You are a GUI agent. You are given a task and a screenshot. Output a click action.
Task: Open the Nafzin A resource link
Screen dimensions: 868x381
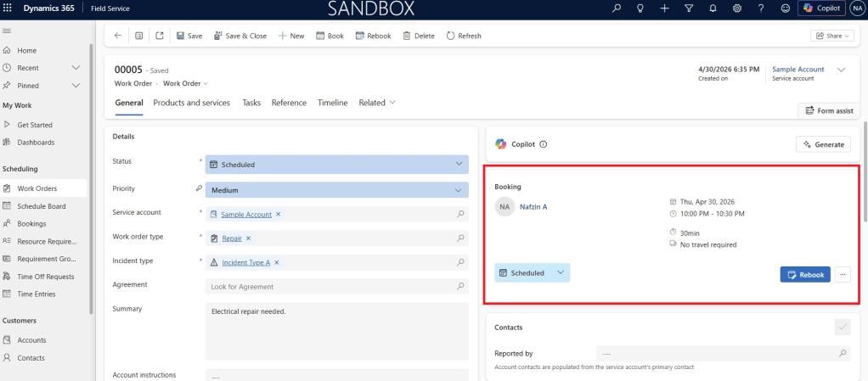click(x=533, y=207)
